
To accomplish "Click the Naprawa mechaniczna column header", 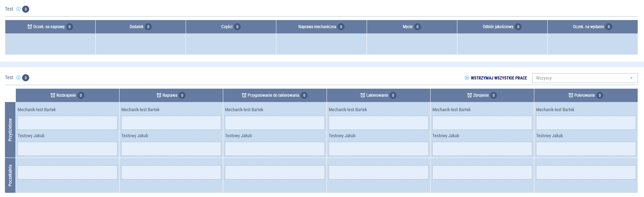I will [x=317, y=27].
